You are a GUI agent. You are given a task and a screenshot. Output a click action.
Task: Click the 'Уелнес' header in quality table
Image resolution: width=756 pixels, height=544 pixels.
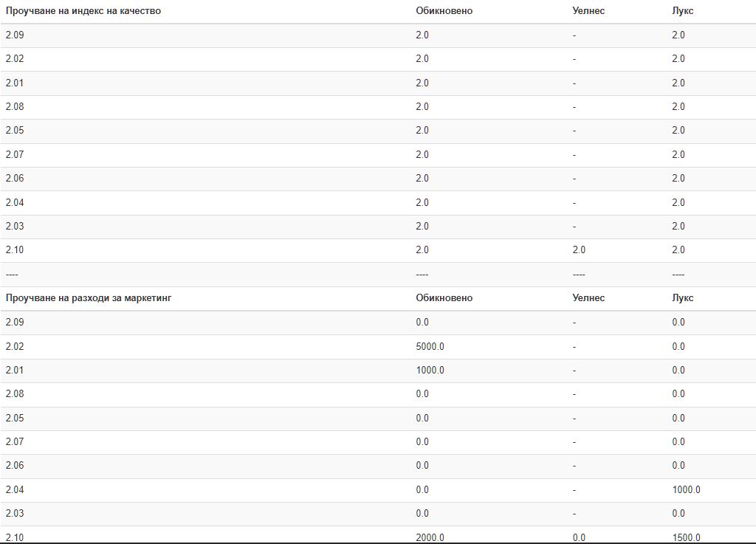point(588,10)
